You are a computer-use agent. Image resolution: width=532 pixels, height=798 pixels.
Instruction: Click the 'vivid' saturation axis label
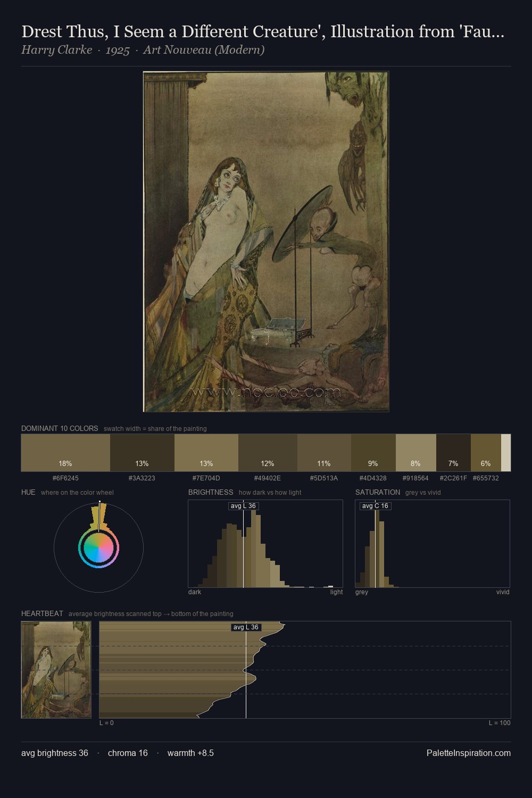point(503,592)
